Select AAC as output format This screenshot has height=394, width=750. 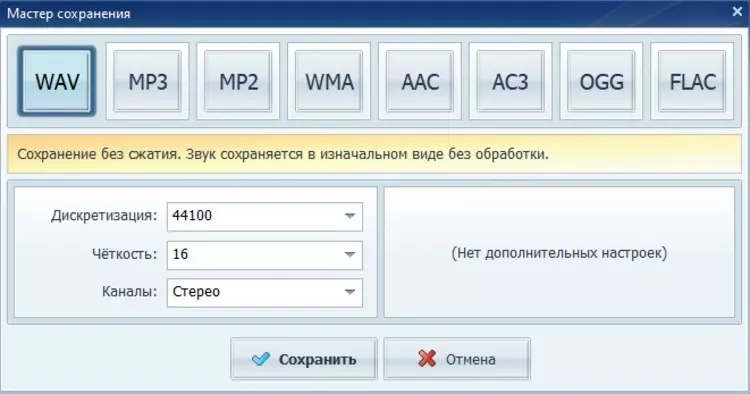pyautogui.click(x=420, y=81)
